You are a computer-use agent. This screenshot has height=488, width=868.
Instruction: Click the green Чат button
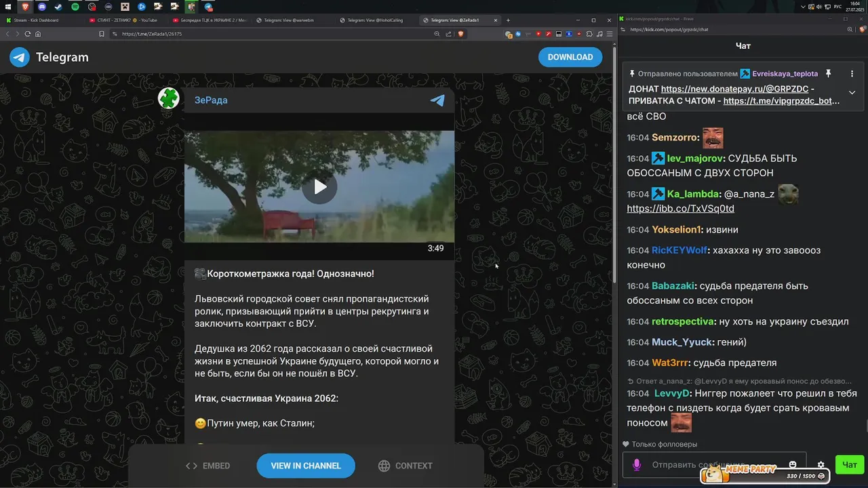(850, 464)
